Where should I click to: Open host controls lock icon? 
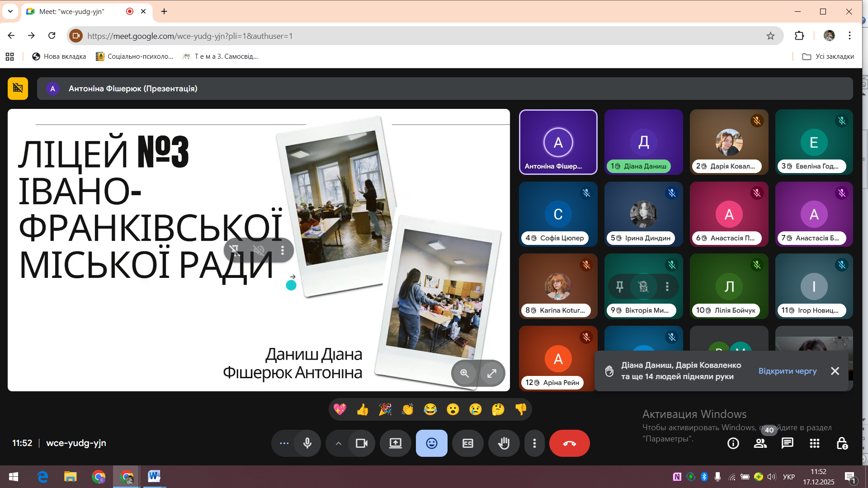tap(842, 443)
